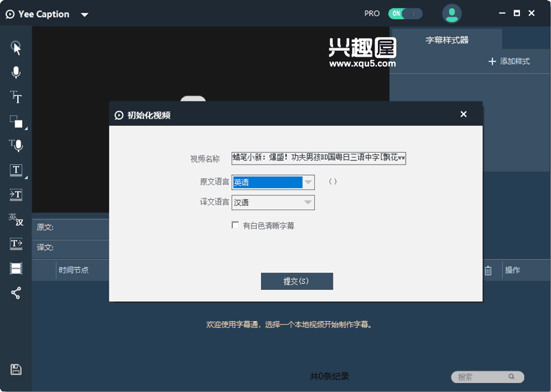Screen dimensions: 551x392
Task: Click the microphone voice recording icon
Action: point(16,72)
